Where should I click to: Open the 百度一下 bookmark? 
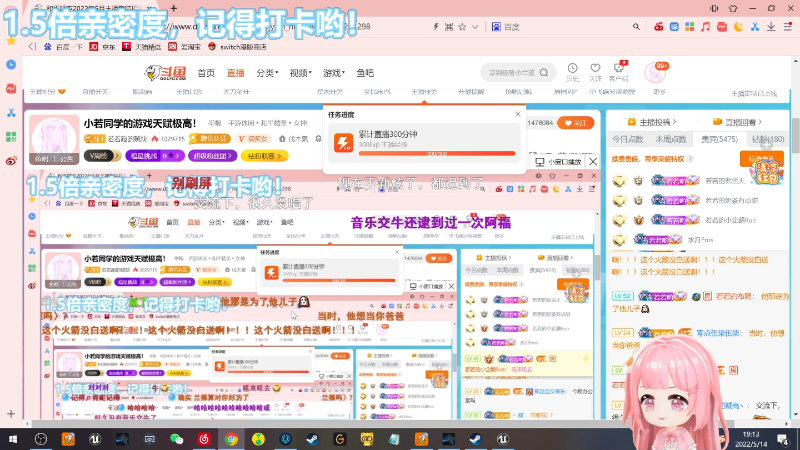click(63, 46)
